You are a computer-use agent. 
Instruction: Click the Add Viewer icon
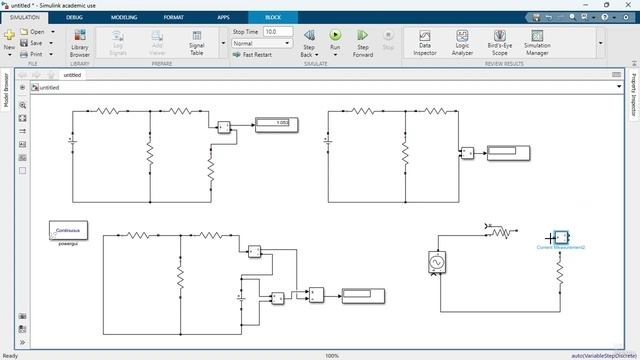pos(157,43)
